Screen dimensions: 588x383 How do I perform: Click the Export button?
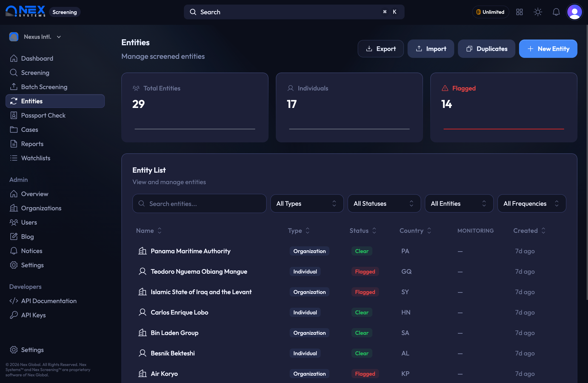pyautogui.click(x=380, y=49)
